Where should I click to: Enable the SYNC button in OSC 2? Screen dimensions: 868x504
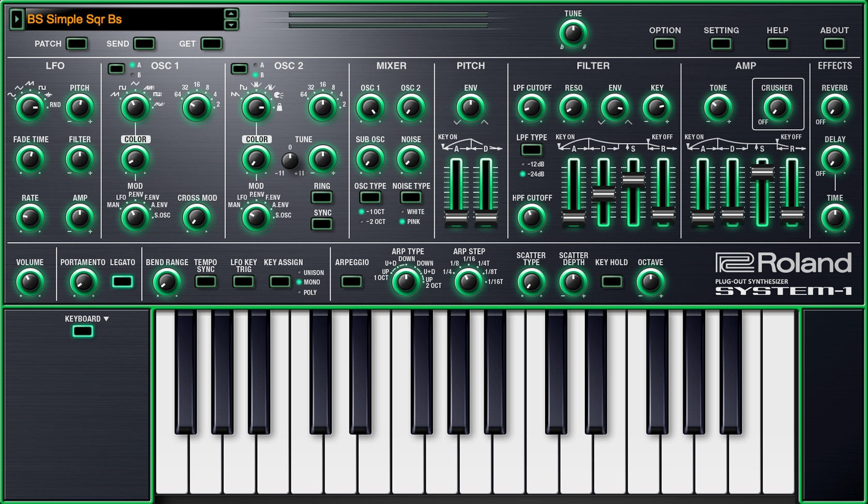point(322,224)
